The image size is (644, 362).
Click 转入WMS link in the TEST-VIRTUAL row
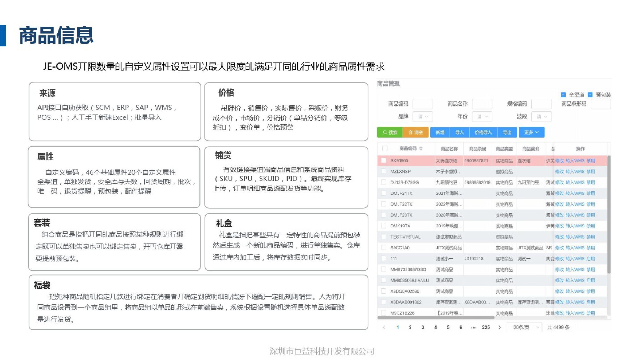[575, 237]
